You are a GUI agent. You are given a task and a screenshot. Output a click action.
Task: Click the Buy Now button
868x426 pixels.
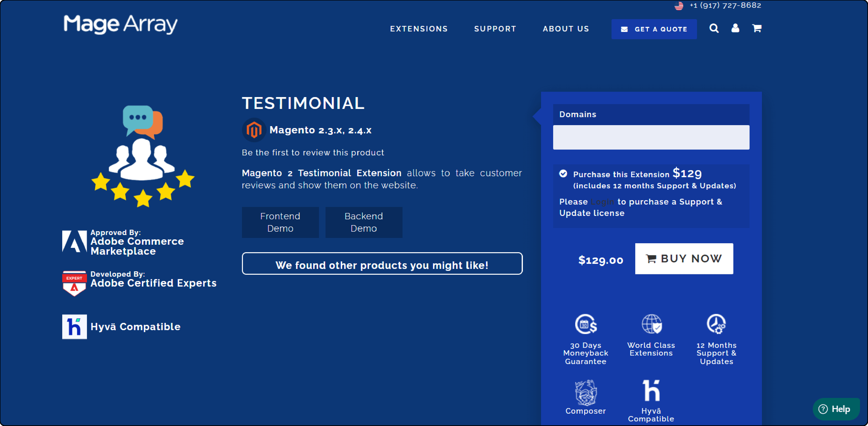[684, 259]
